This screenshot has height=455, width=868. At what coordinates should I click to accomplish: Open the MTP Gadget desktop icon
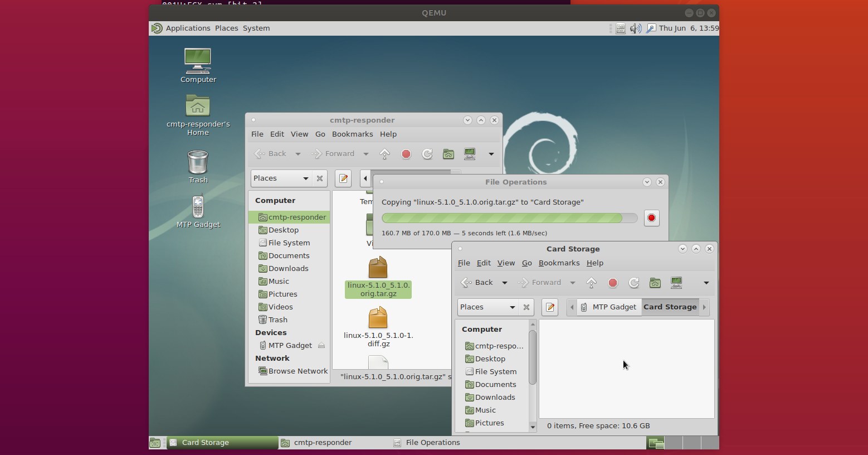point(198,211)
